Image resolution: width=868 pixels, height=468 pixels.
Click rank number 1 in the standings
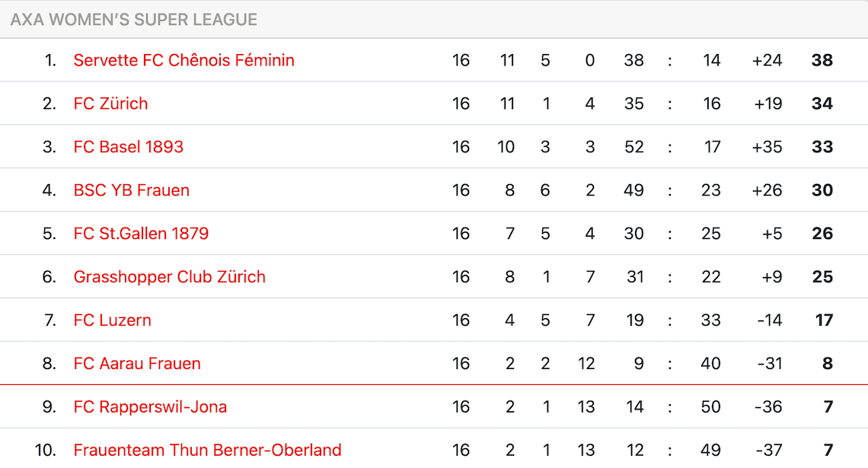(50, 60)
